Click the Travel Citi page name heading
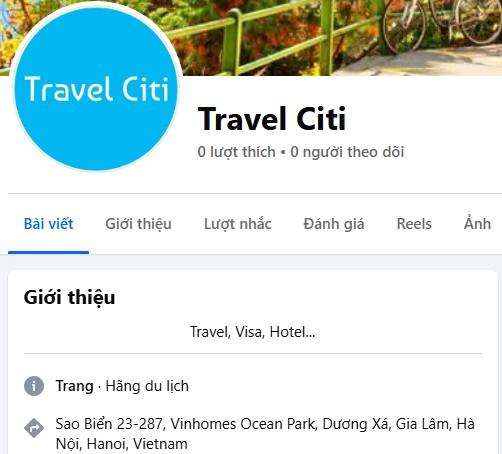The width and height of the screenshot is (502, 454). 272,119
